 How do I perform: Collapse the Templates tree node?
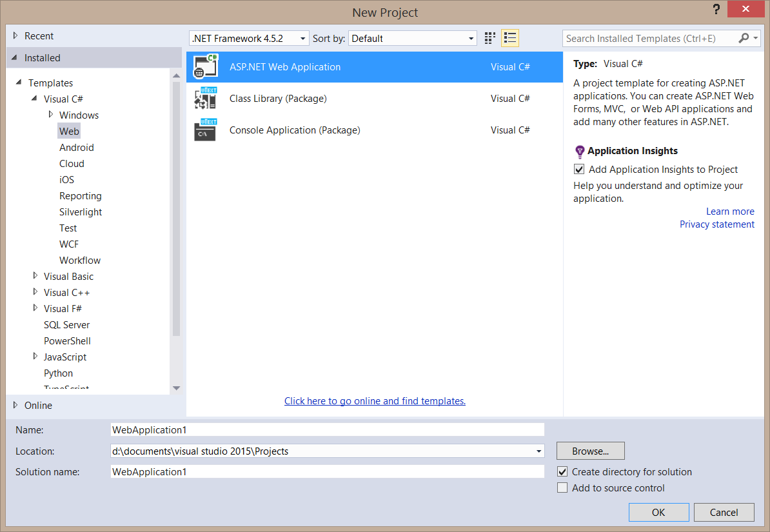click(19, 82)
